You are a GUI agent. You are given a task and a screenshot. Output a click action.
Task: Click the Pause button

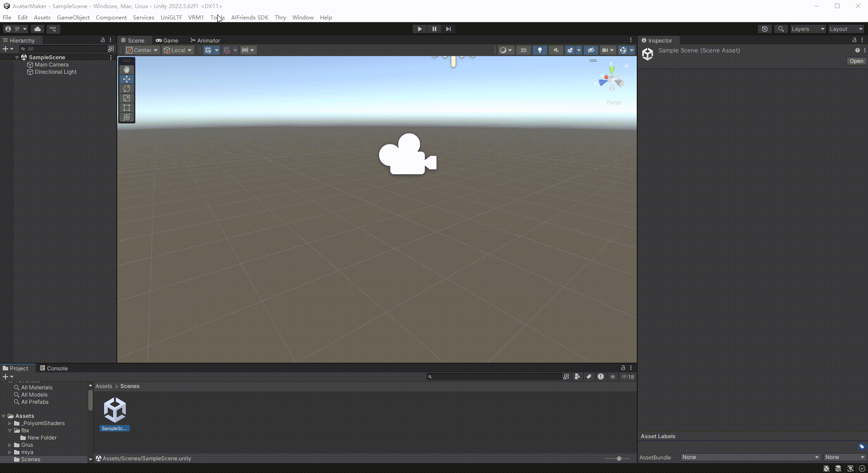coord(434,29)
